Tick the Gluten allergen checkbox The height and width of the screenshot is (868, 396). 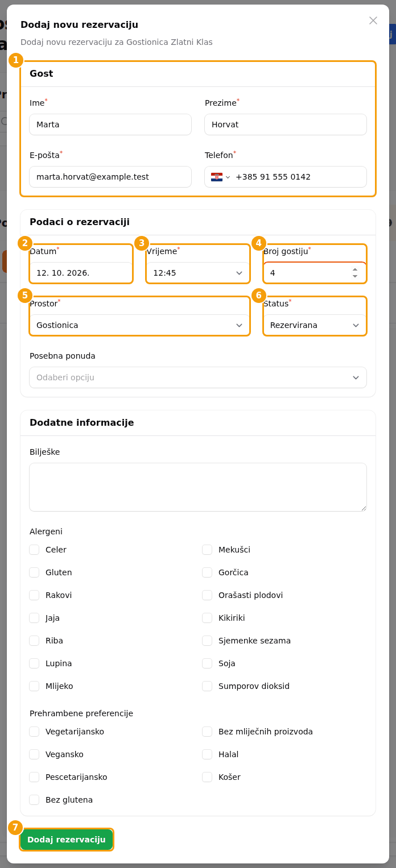pos(34,572)
